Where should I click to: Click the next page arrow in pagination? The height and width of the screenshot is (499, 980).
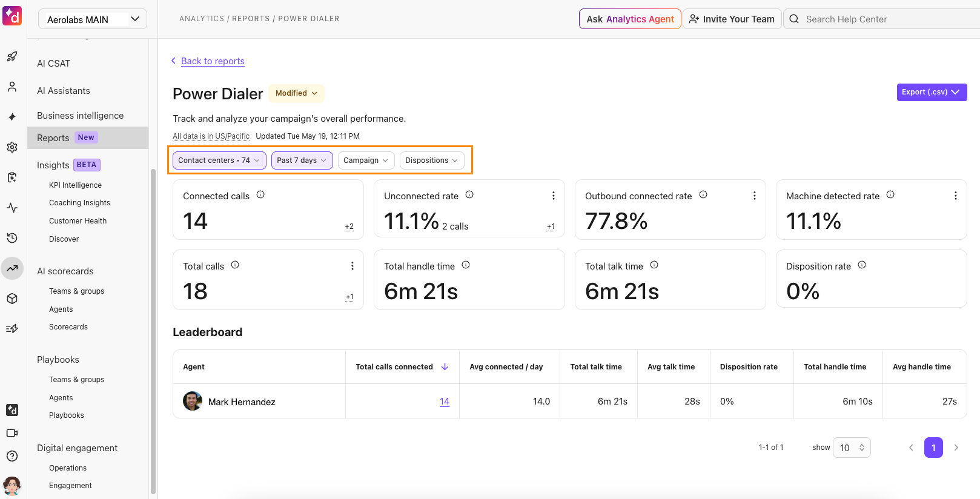(956, 448)
